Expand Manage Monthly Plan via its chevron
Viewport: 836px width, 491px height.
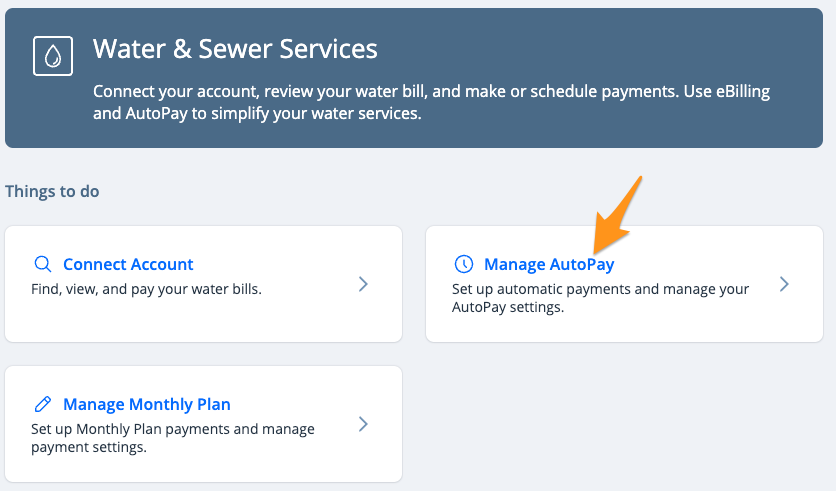click(363, 424)
